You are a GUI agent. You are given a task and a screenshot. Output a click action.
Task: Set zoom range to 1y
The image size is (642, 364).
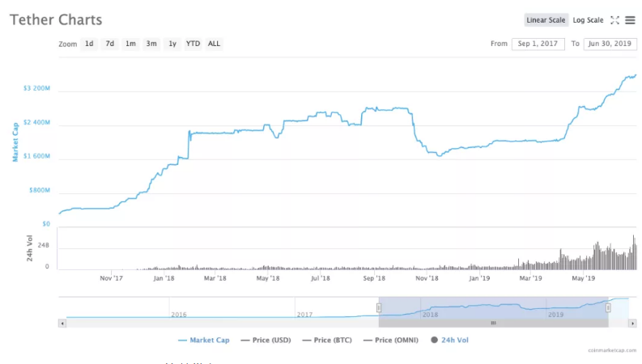172,44
